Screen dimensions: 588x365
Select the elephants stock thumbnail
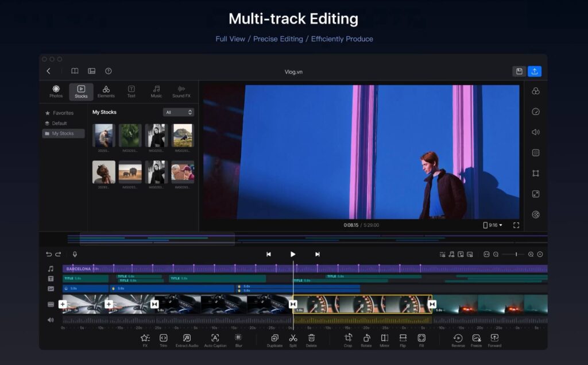pyautogui.click(x=130, y=172)
